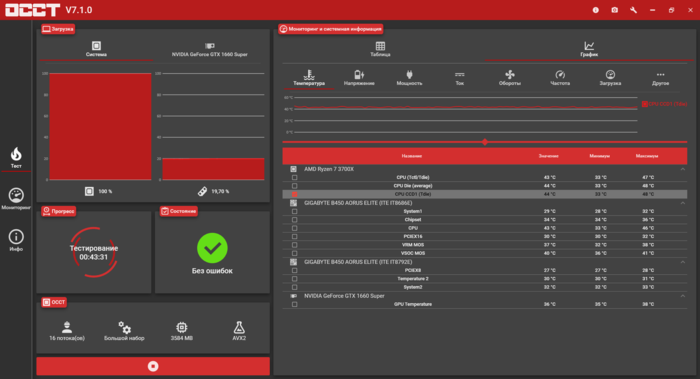Click the Без ошибок green check status
This screenshot has width=700, height=379.
click(212, 248)
